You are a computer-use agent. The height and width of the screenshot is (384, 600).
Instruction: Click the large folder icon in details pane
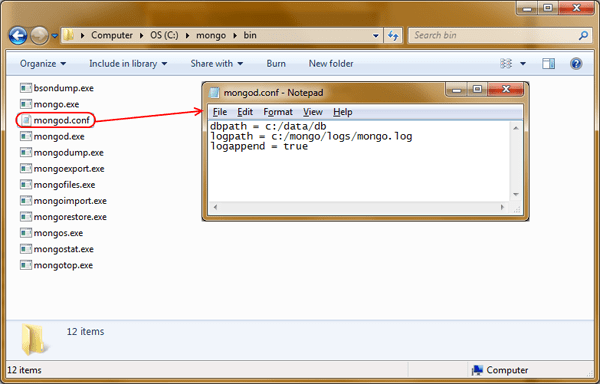[x=35, y=339]
